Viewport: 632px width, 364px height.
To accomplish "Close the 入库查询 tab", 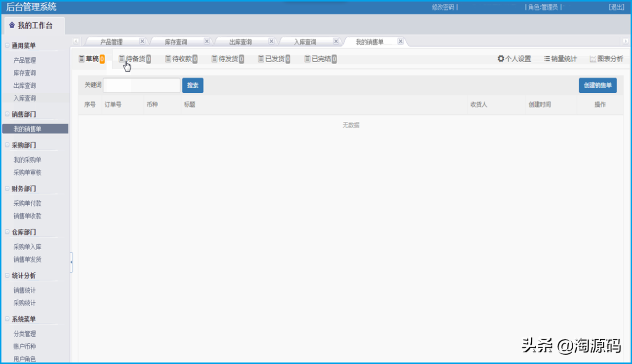I will click(336, 41).
